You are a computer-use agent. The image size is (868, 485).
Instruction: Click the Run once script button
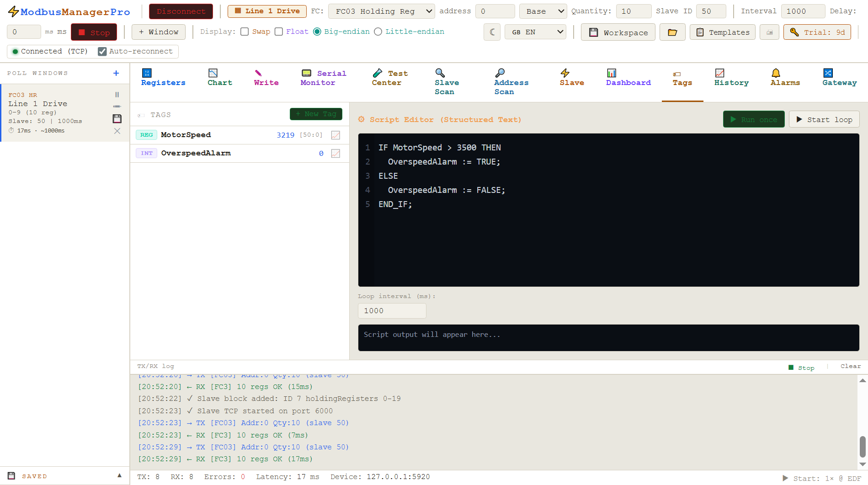(754, 119)
